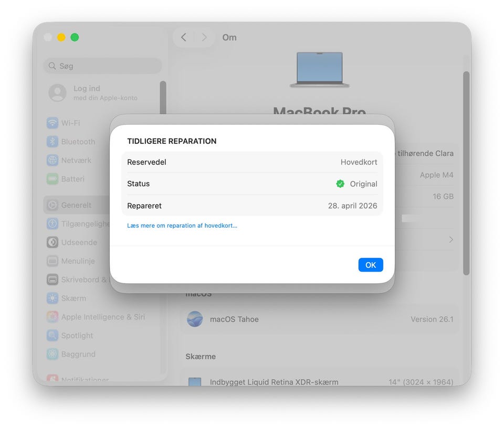Click the account avatar icon
The image size is (504, 429).
click(58, 93)
